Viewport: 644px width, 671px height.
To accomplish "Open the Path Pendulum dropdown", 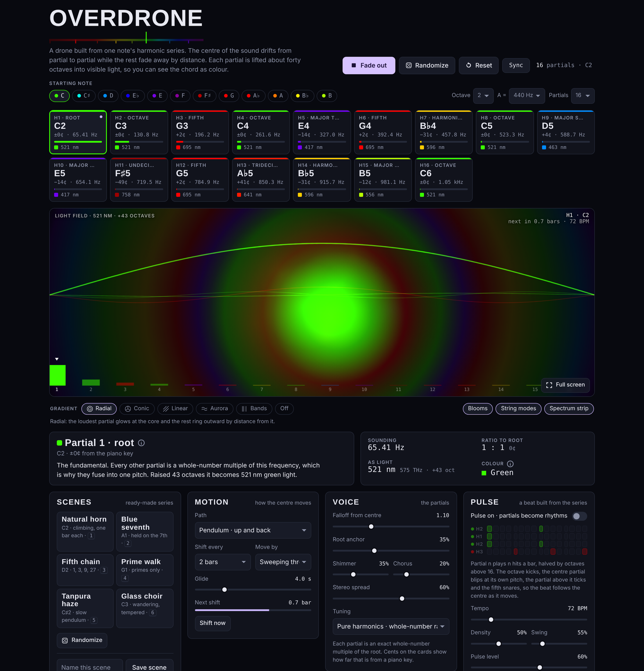I will pos(253,531).
